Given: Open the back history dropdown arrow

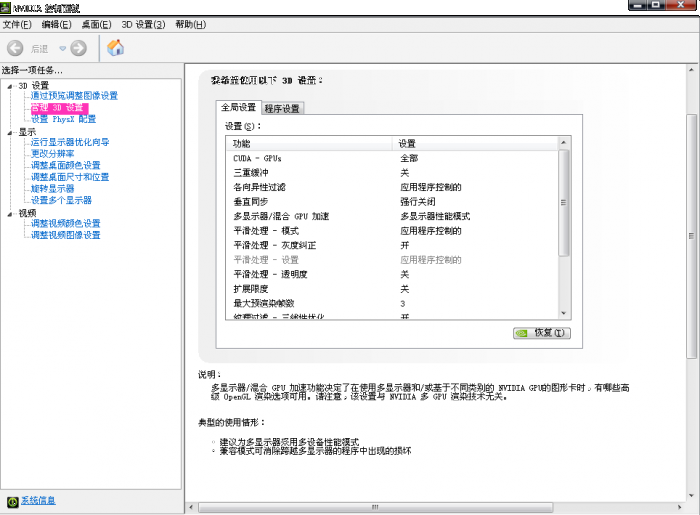Looking at the screenshot, I should (62, 48).
